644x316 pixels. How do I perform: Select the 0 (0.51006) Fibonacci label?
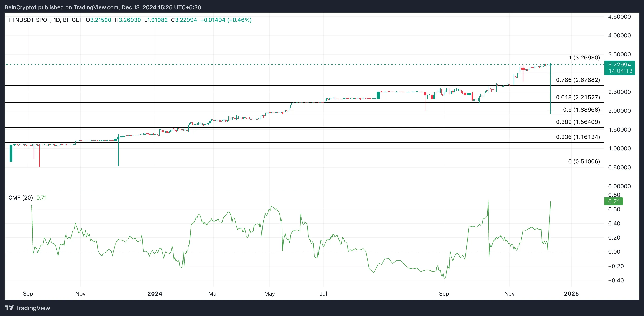coord(584,162)
